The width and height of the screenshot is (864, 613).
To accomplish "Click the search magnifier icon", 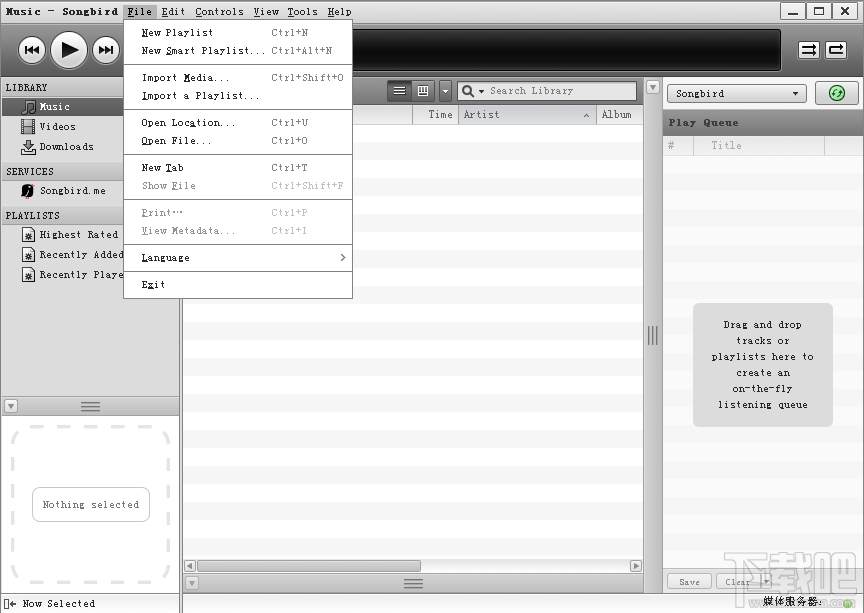I will click(x=468, y=91).
